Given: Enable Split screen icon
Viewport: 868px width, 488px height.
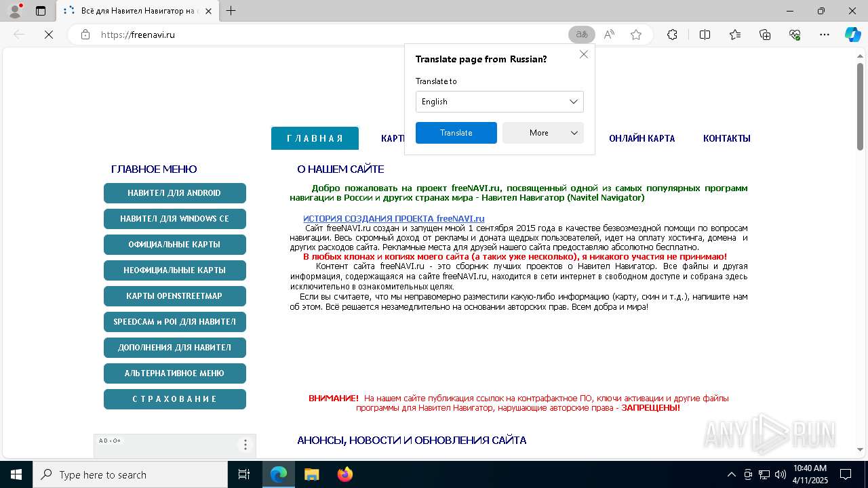Looking at the screenshot, I should (705, 35).
